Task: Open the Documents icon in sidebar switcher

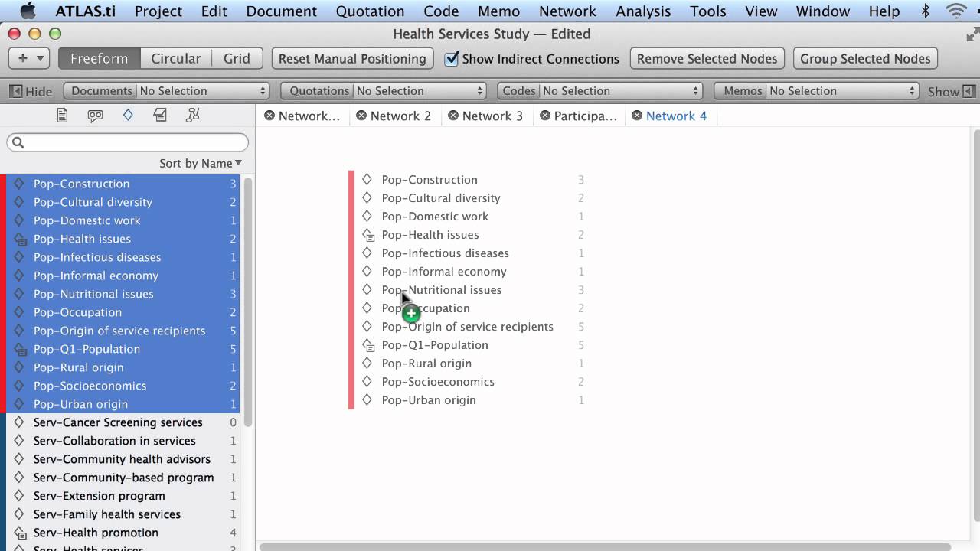Action: click(x=62, y=116)
